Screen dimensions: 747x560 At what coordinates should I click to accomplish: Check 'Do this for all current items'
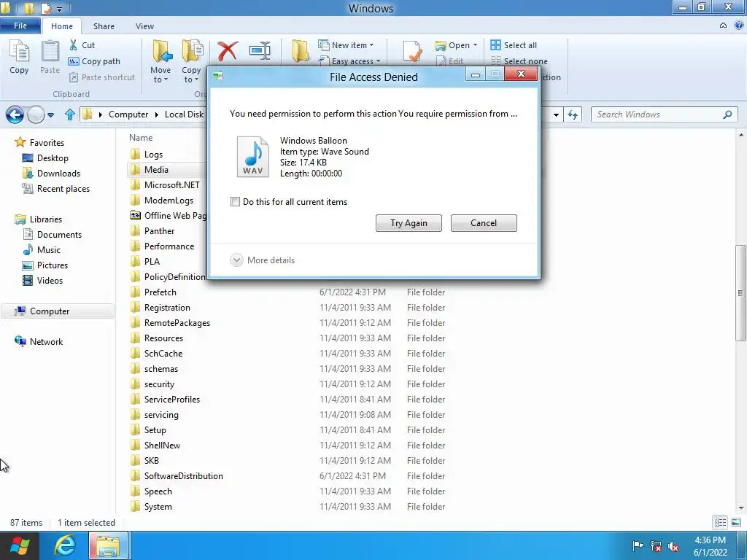[x=235, y=201]
